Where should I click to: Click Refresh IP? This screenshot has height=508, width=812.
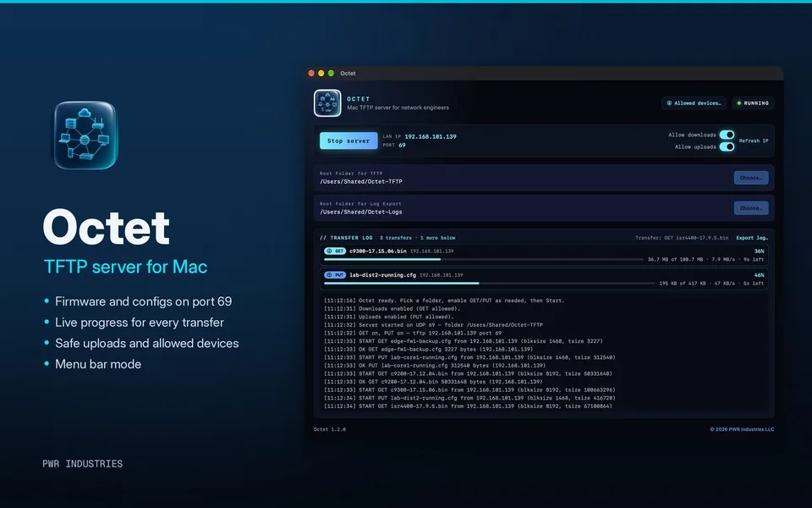(x=754, y=141)
